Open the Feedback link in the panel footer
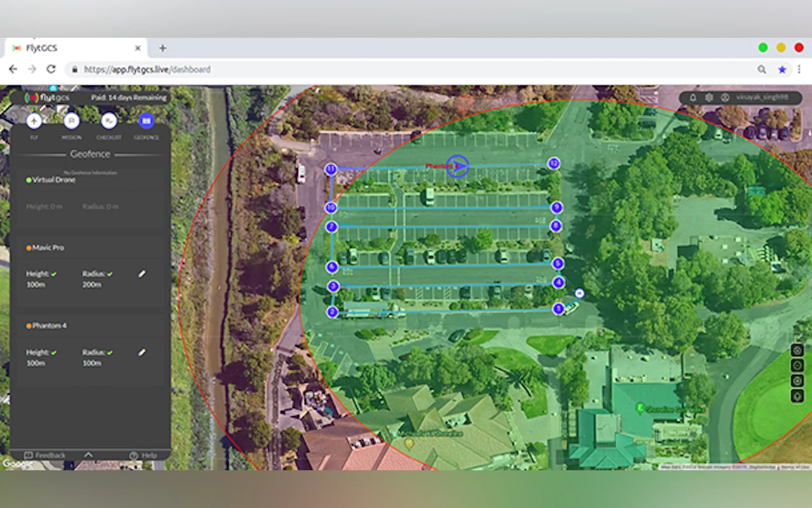The height and width of the screenshot is (508, 812). pyautogui.click(x=45, y=456)
